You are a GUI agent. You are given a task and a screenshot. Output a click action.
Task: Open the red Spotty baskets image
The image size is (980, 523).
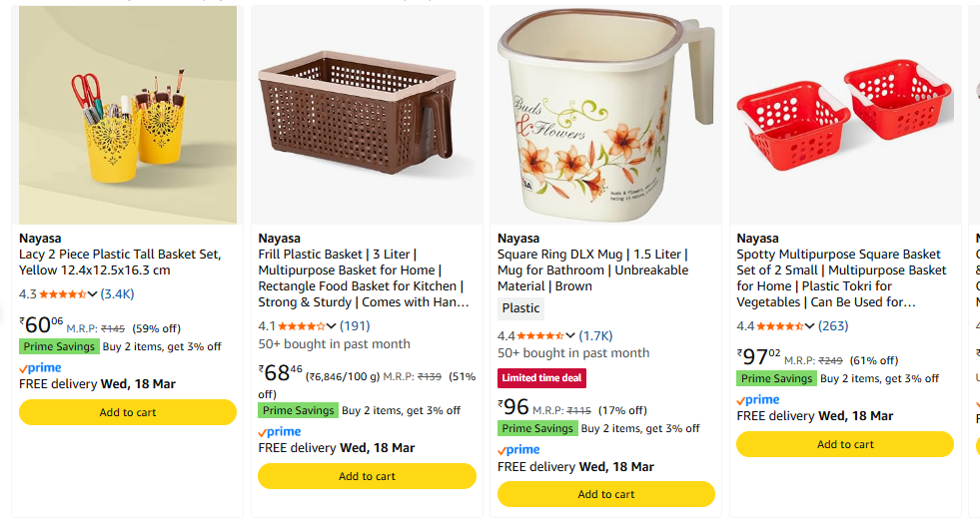pyautogui.click(x=845, y=115)
